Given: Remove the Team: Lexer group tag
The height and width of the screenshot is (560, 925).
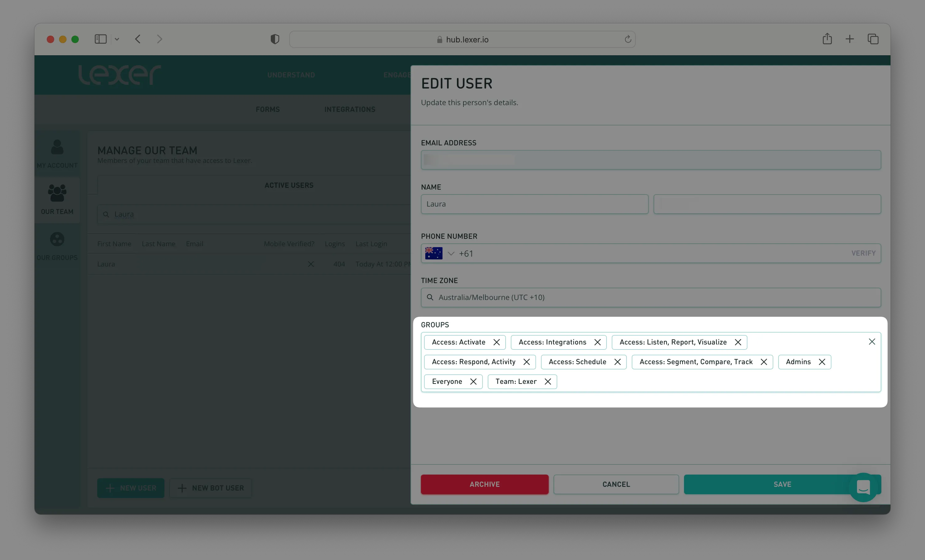Looking at the screenshot, I should (548, 381).
